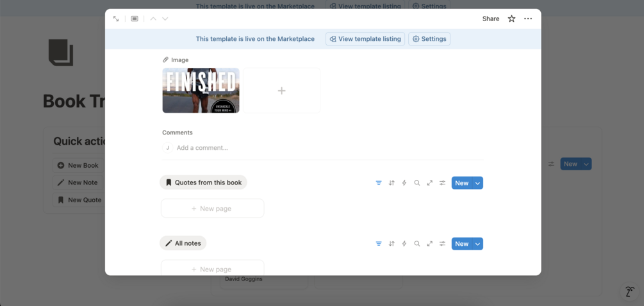The image size is (644, 306).
Task: Click New button in All notes section
Action: pos(461,244)
